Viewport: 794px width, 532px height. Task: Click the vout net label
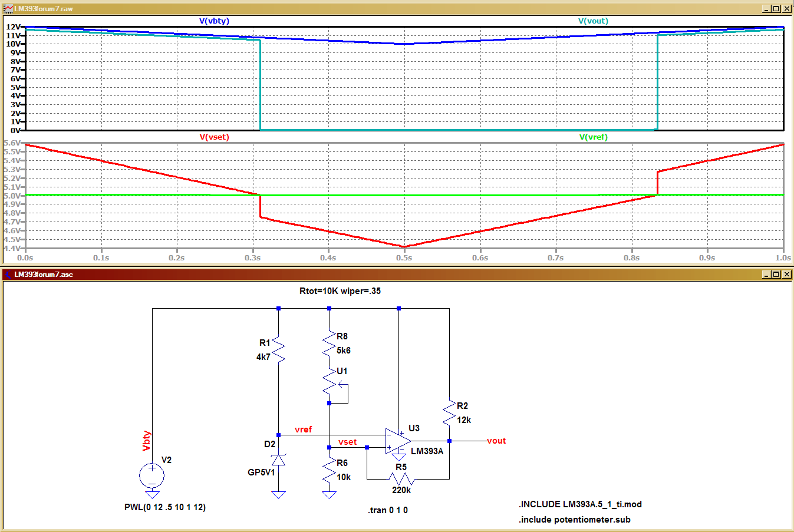pyautogui.click(x=496, y=441)
